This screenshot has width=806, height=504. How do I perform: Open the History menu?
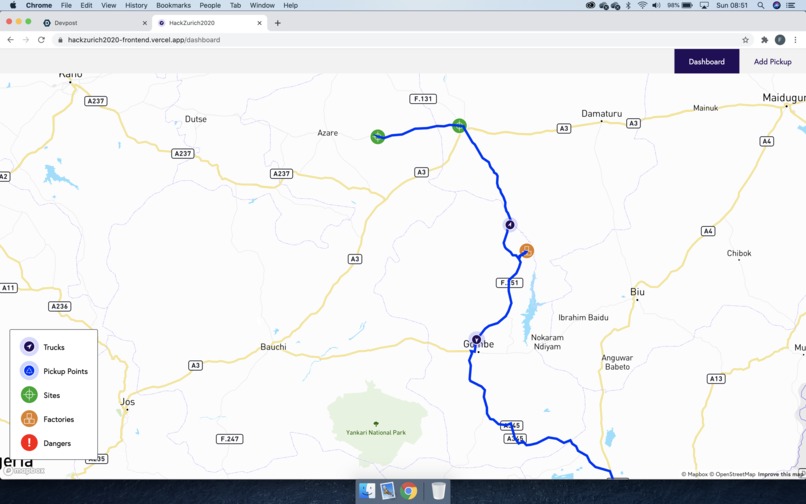136,5
